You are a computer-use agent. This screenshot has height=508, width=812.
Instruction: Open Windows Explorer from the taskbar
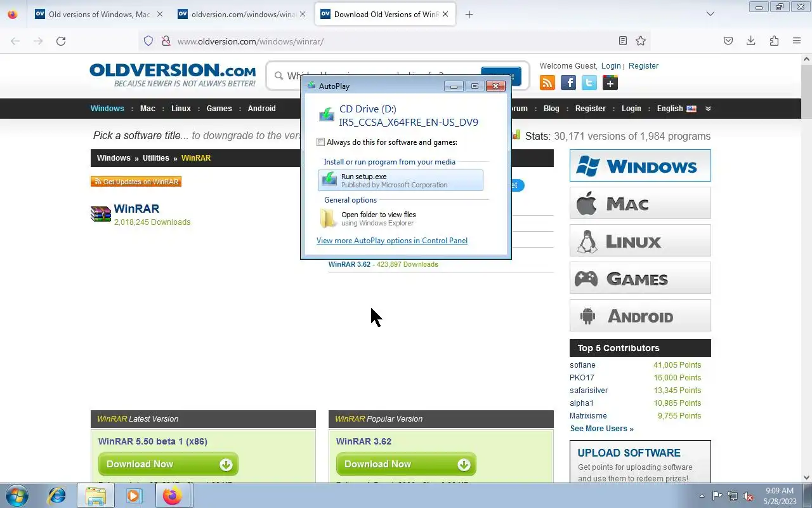click(x=95, y=495)
